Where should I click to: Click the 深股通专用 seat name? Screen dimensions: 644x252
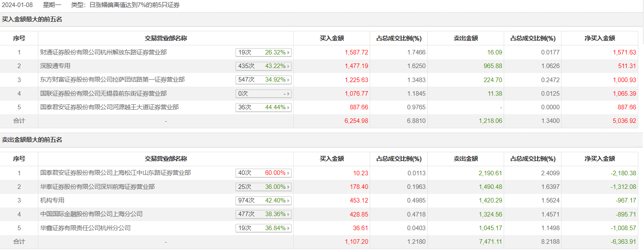click(x=55, y=66)
